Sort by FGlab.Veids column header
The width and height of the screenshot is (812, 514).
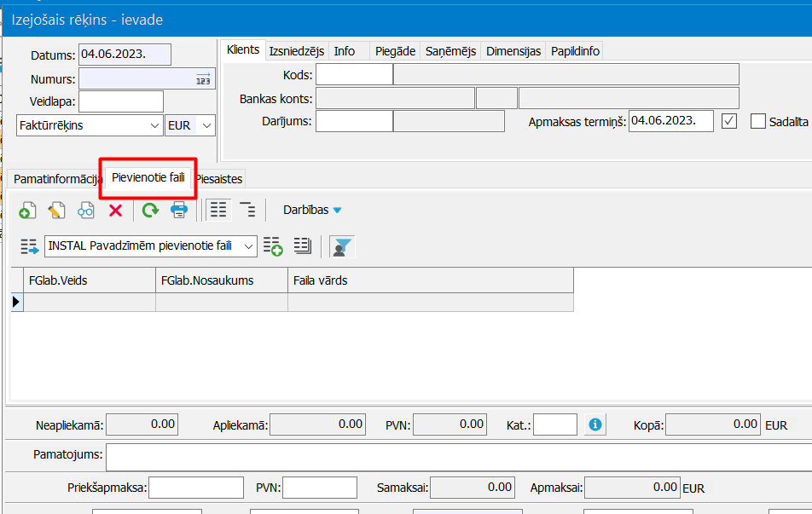(89, 280)
